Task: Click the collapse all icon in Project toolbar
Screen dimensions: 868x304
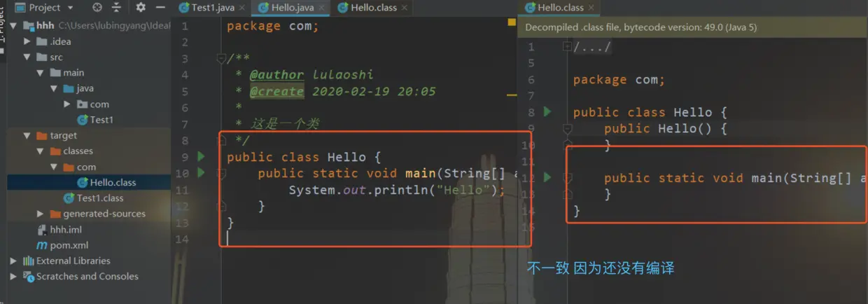Action: click(x=116, y=8)
